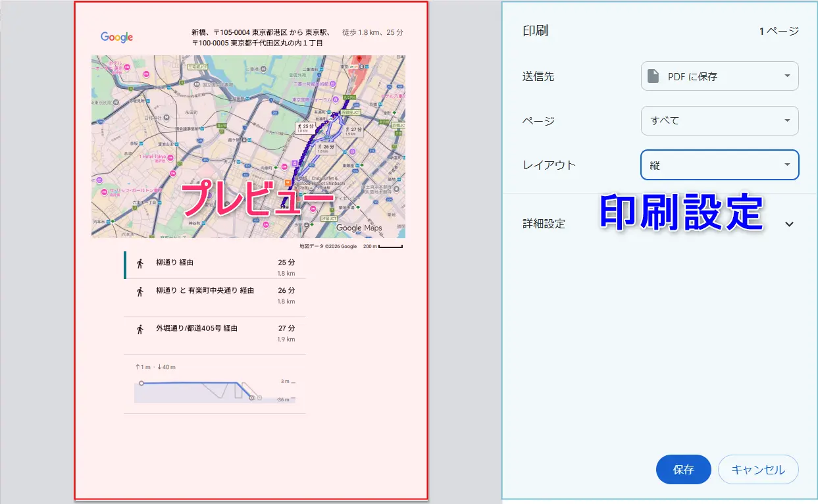Click the Google Maps logo on the map
818x504 pixels.
359,228
